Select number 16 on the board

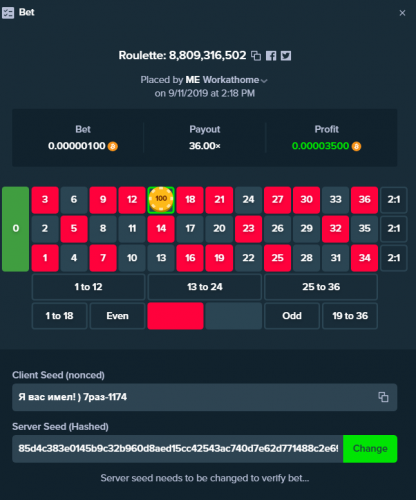click(190, 258)
